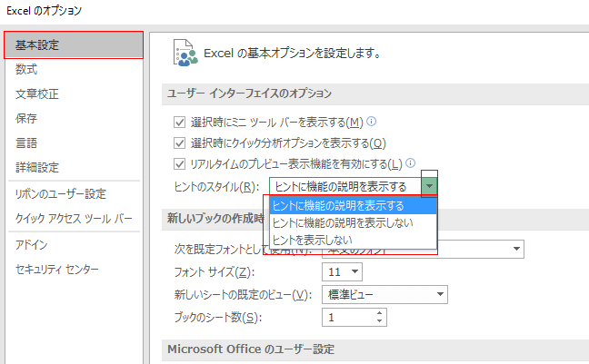Choose ヒントに機能の説明を表示しない from the list
The width and height of the screenshot is (589, 364).
(x=353, y=223)
